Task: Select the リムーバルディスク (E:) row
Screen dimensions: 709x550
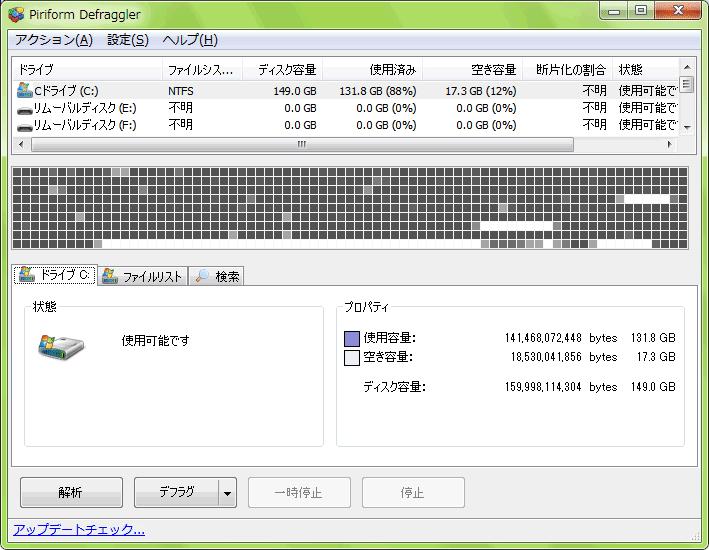Action: [x=346, y=108]
